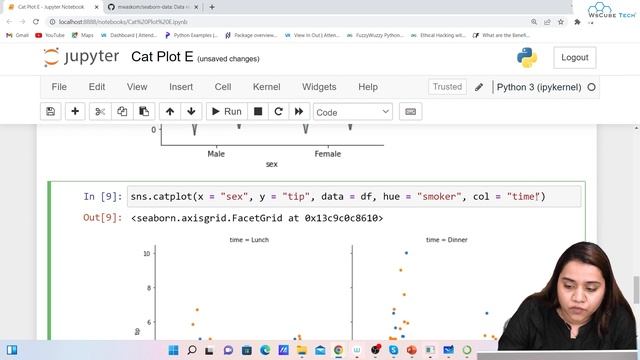The height and width of the screenshot is (360, 640).
Task: Reload the browser page
Action: pos(36,22)
